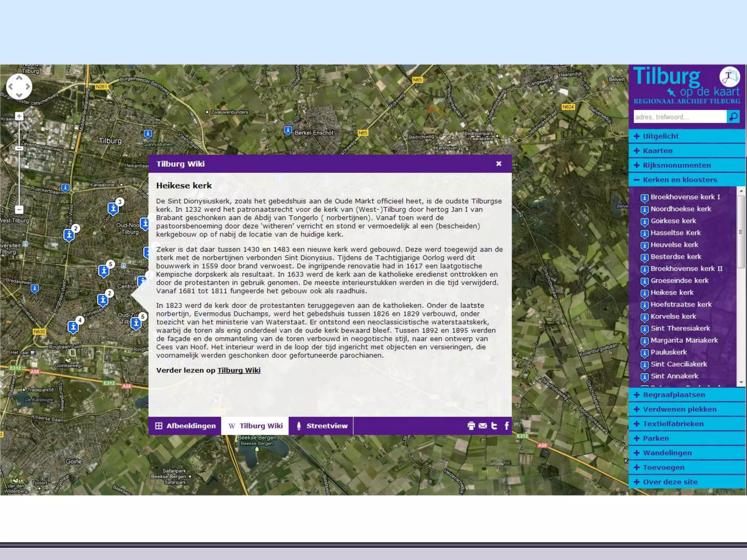Viewport: 747px width, 560px height.
Task: Follow the Tilburg Wiki link
Action: coord(239,370)
